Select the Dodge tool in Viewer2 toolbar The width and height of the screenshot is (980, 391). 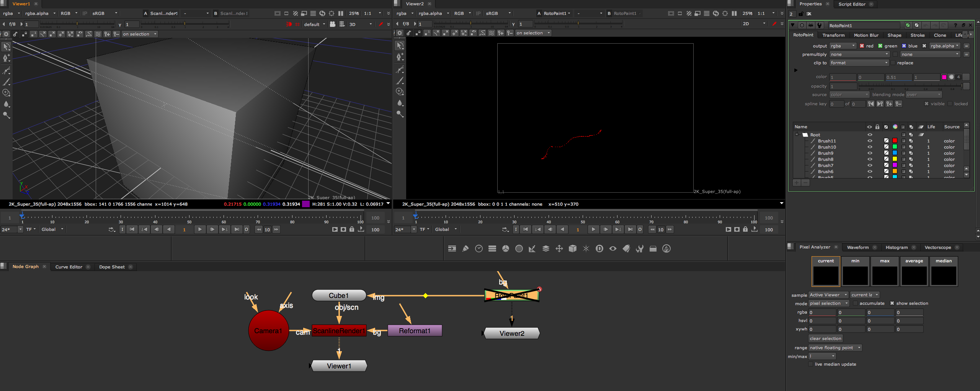point(400,114)
